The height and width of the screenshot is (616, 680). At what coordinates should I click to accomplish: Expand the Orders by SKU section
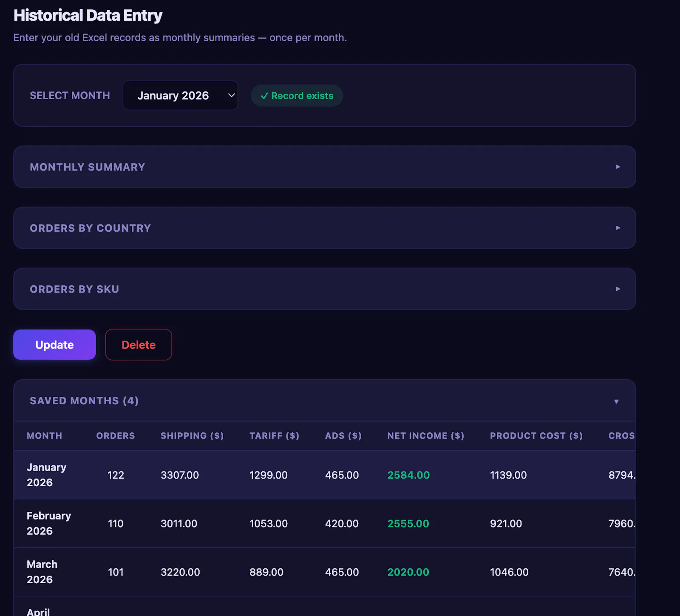tap(325, 289)
